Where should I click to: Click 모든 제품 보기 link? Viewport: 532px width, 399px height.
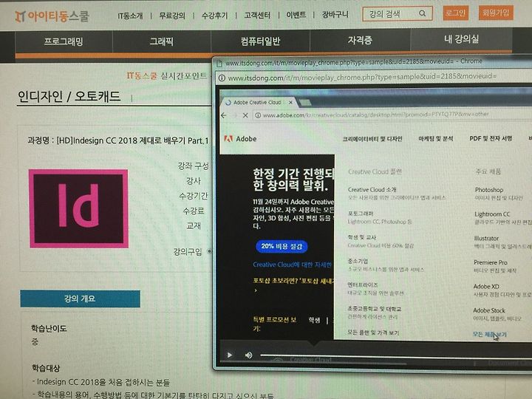coord(490,335)
